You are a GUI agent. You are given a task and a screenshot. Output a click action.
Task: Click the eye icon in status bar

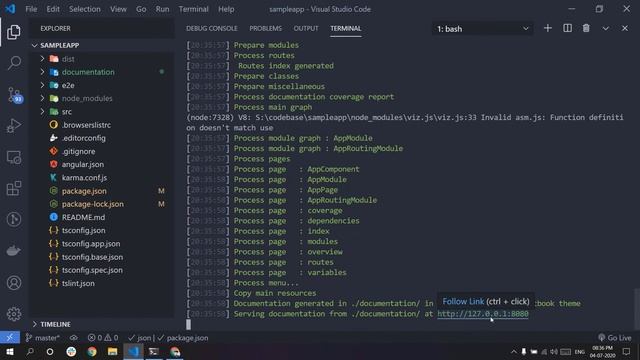point(73,338)
